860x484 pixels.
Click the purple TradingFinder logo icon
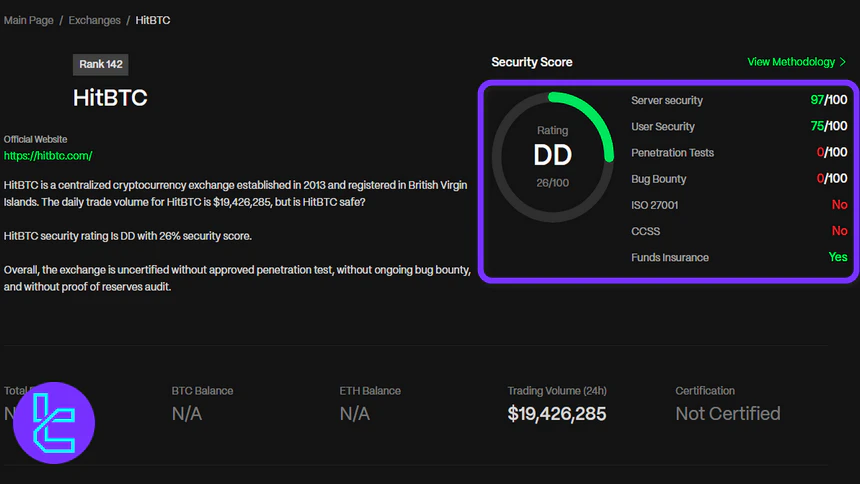point(54,423)
